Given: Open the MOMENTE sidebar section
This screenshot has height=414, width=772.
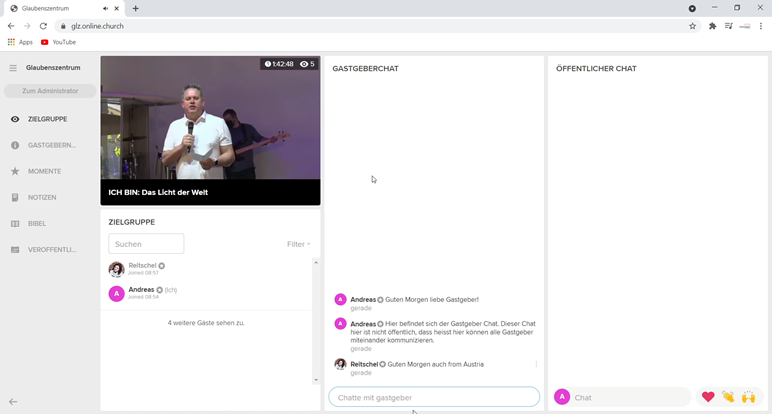Looking at the screenshot, I should (x=43, y=171).
